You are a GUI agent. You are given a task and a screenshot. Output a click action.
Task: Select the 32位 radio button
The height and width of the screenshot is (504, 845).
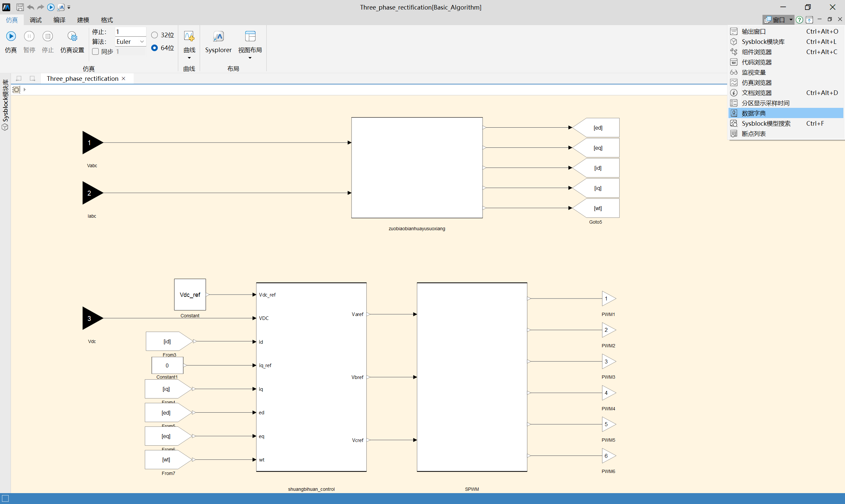[154, 35]
